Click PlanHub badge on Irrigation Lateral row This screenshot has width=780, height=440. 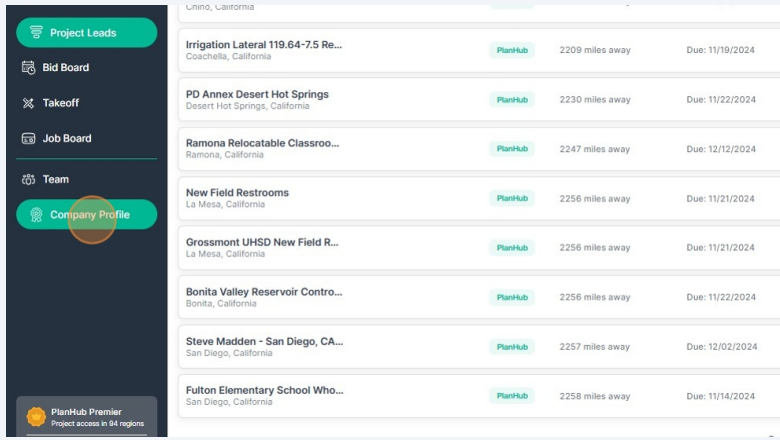512,50
